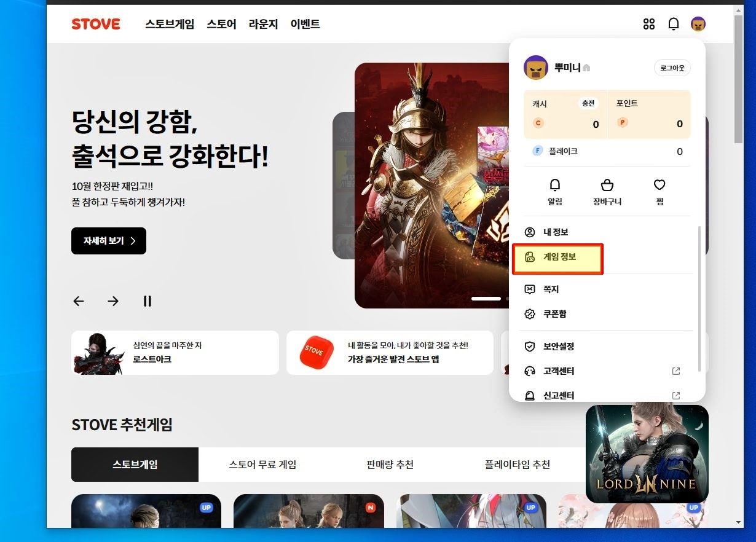Open 게임 정보 menu entry
This screenshot has width=756, height=542.
click(557, 259)
